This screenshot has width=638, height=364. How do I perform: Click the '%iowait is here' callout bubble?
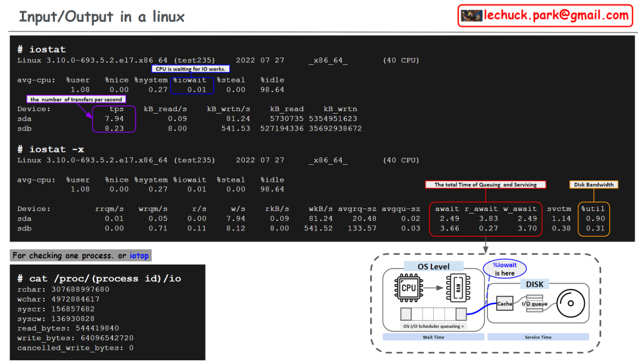506,269
